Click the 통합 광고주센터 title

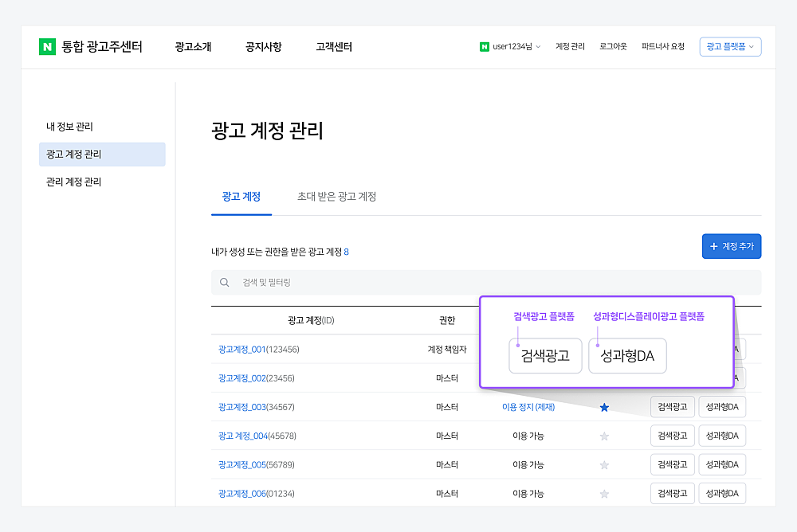pos(102,47)
